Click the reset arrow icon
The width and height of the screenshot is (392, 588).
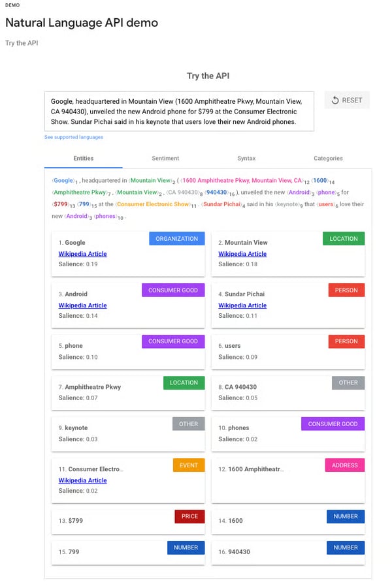click(x=335, y=100)
